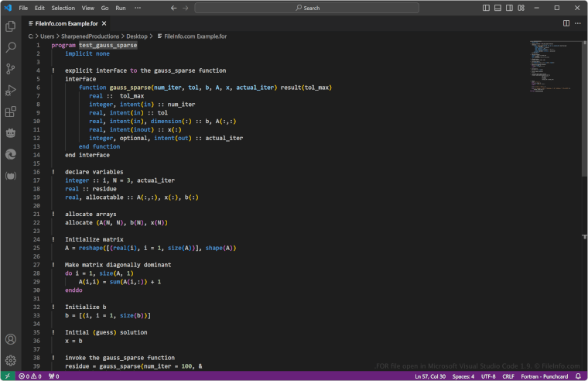Toggle the primary side bar layout button
This screenshot has width=588, height=381.
[x=486, y=8]
